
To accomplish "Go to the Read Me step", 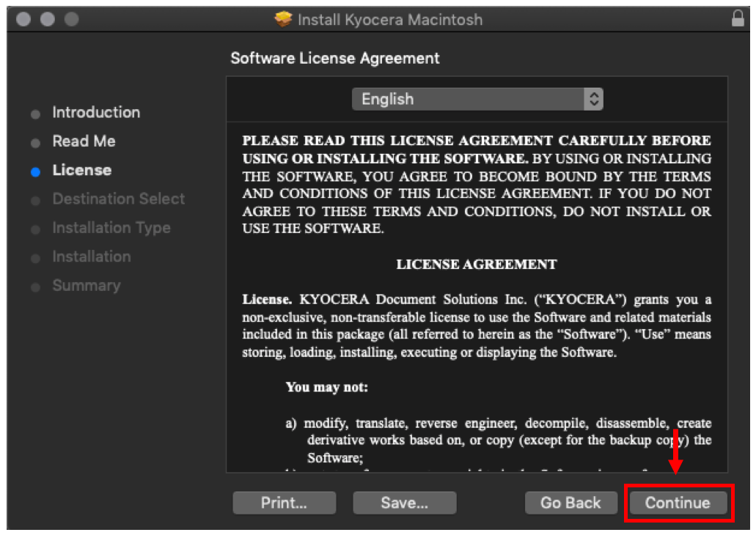I will 84,141.
